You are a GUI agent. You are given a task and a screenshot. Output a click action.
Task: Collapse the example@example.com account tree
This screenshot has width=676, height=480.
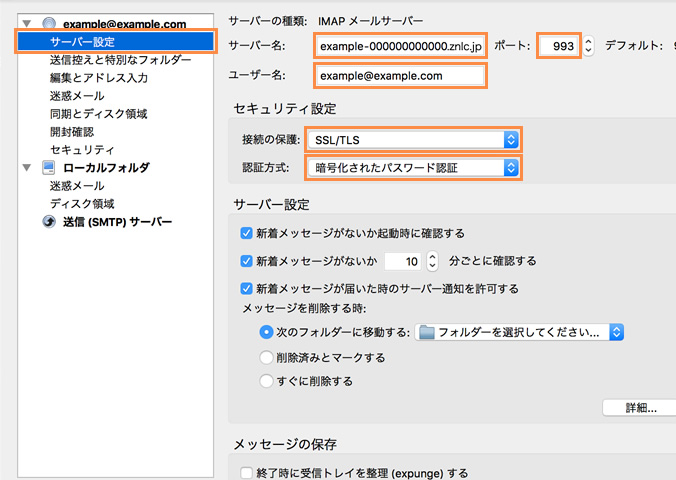point(27,24)
